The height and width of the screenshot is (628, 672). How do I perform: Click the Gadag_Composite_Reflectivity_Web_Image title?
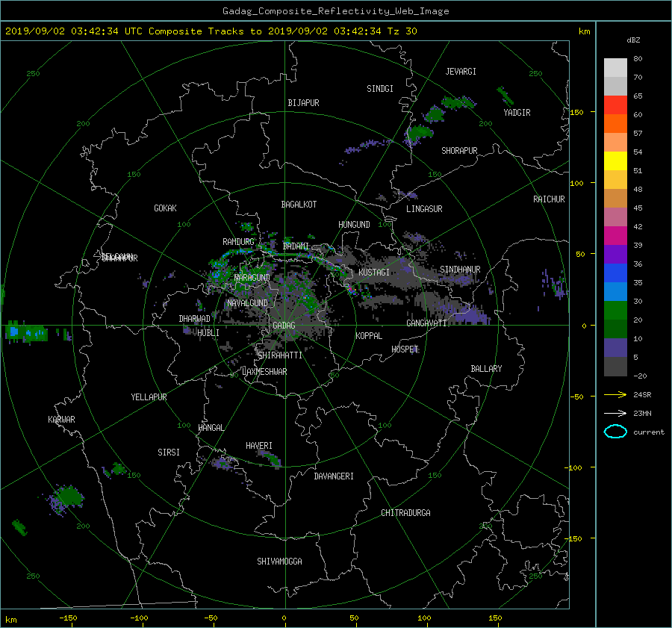tap(335, 11)
